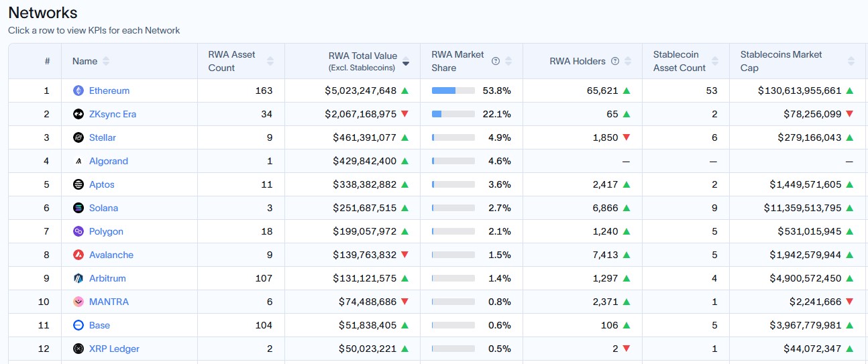Open the ZKsync Era network link
This screenshot has height=364, width=868.
click(x=113, y=114)
